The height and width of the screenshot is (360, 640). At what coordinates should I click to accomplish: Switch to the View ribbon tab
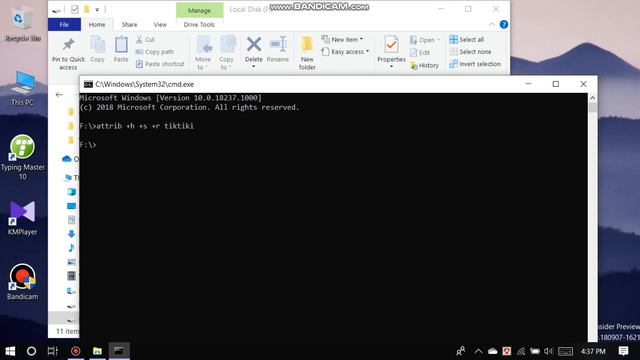pyautogui.click(x=160, y=24)
